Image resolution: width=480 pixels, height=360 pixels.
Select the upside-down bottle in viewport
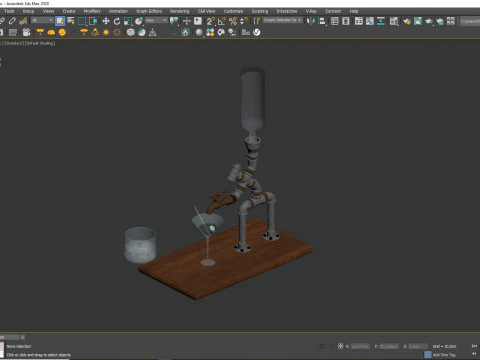[252, 100]
